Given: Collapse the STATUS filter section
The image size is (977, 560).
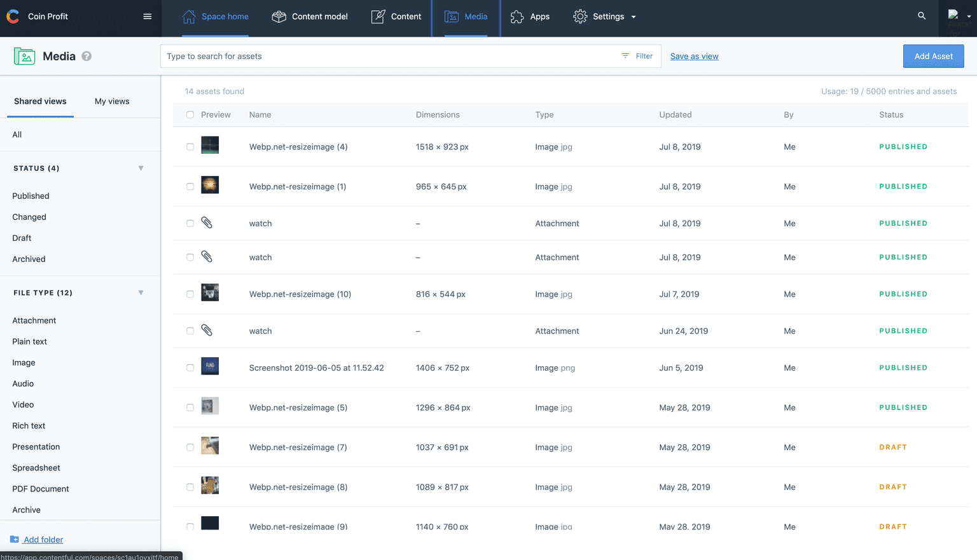Looking at the screenshot, I should (141, 168).
